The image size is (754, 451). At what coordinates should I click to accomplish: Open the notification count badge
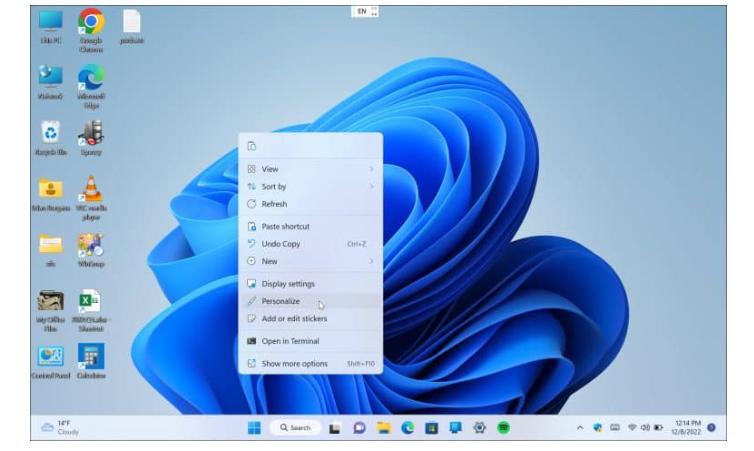click(x=711, y=427)
